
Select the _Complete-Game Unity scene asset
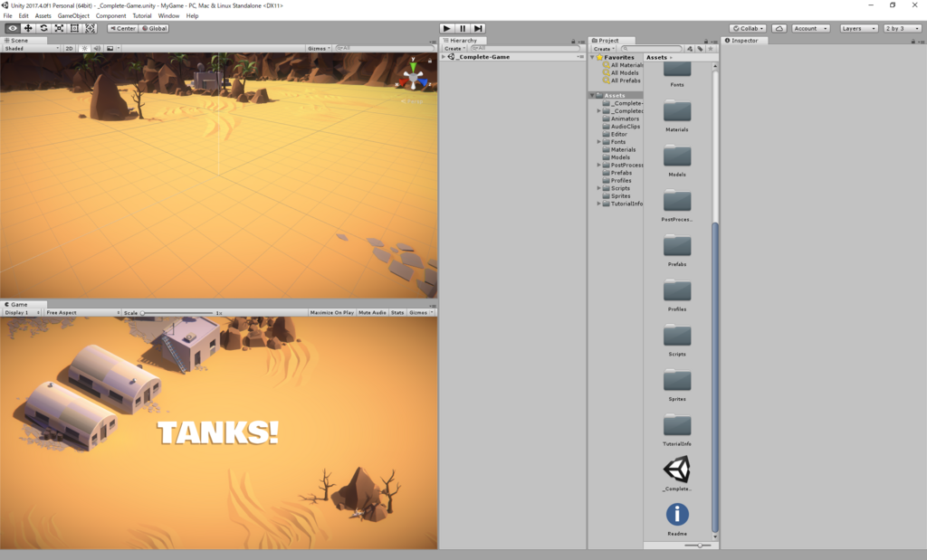pyautogui.click(x=677, y=474)
